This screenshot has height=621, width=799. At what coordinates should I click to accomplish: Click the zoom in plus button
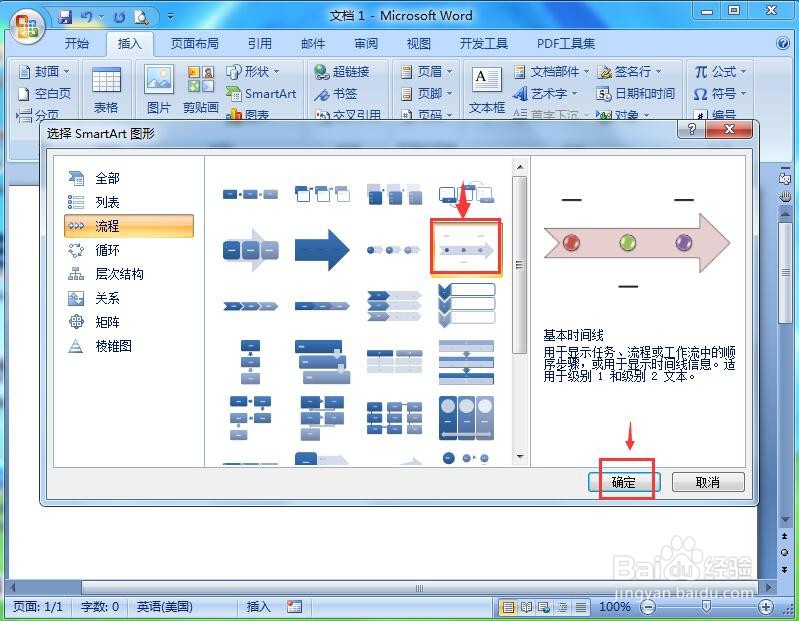pyautogui.click(x=765, y=607)
